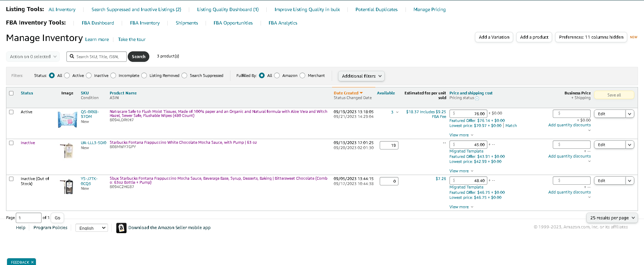The image size is (644, 265).
Task: Open Potential Duplicates
Action: [376, 9]
